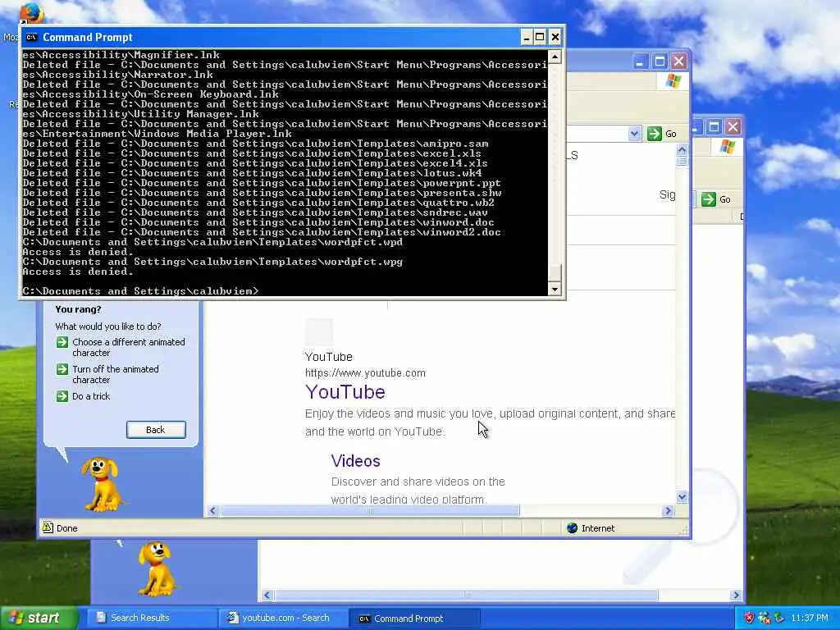Image resolution: width=840 pixels, height=630 pixels.
Task: Open Mozilla Firefox desktop icon
Action: [30, 12]
